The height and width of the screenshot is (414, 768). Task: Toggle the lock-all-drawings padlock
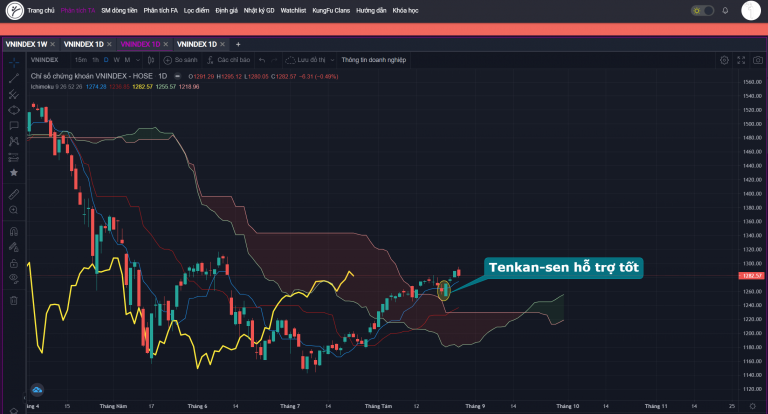pyautogui.click(x=14, y=264)
